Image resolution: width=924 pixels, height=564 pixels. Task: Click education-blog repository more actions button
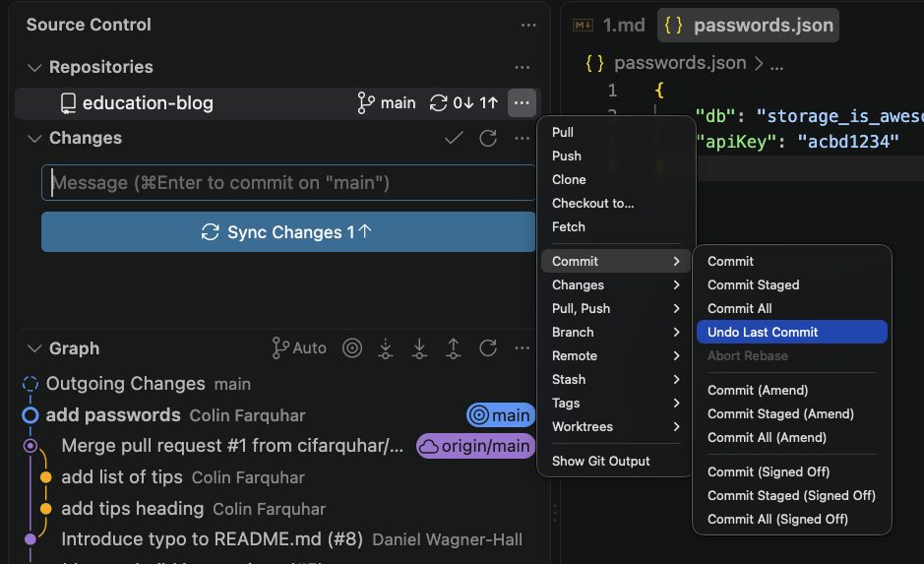coord(522,103)
